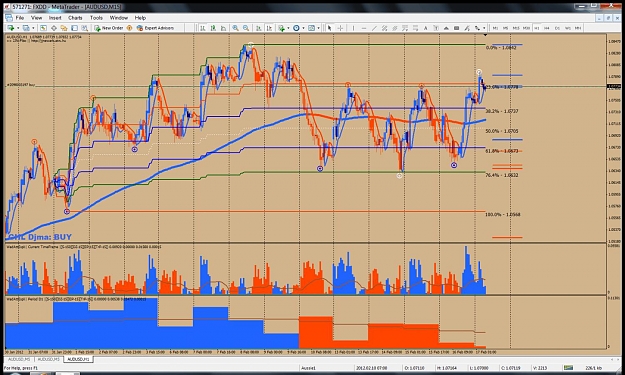Open the Insert menu
625x375 pixels.
click(x=55, y=18)
